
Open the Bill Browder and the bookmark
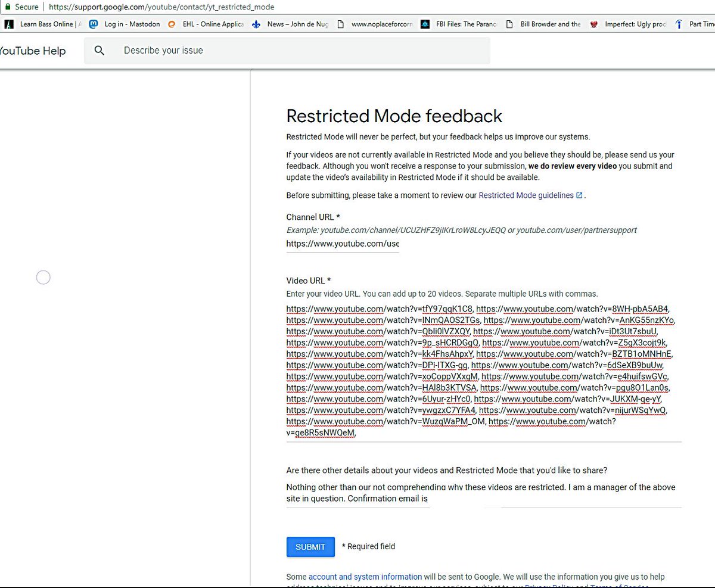coord(543,24)
